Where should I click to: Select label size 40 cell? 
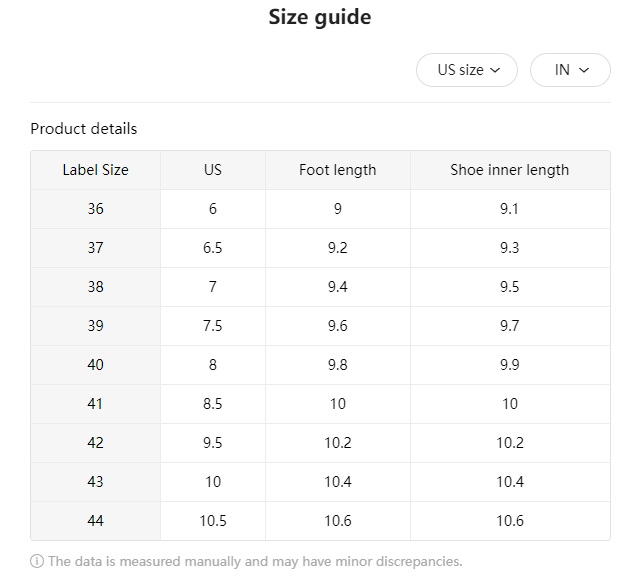click(95, 365)
